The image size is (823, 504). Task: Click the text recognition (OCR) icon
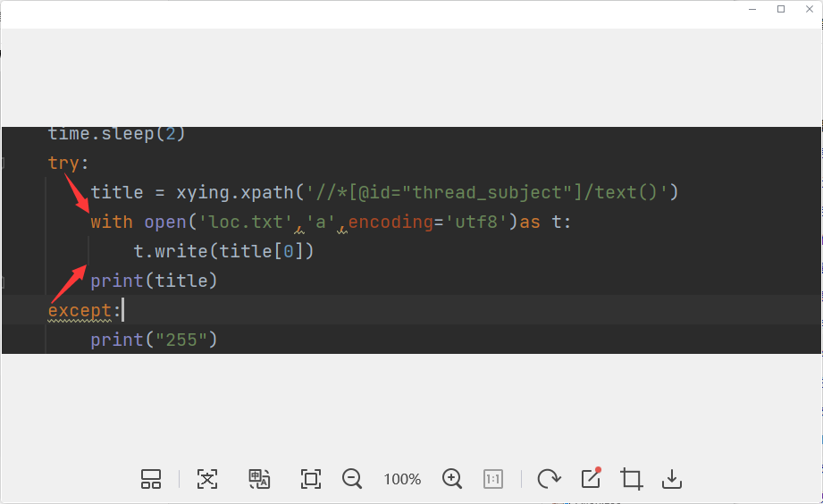click(x=206, y=479)
